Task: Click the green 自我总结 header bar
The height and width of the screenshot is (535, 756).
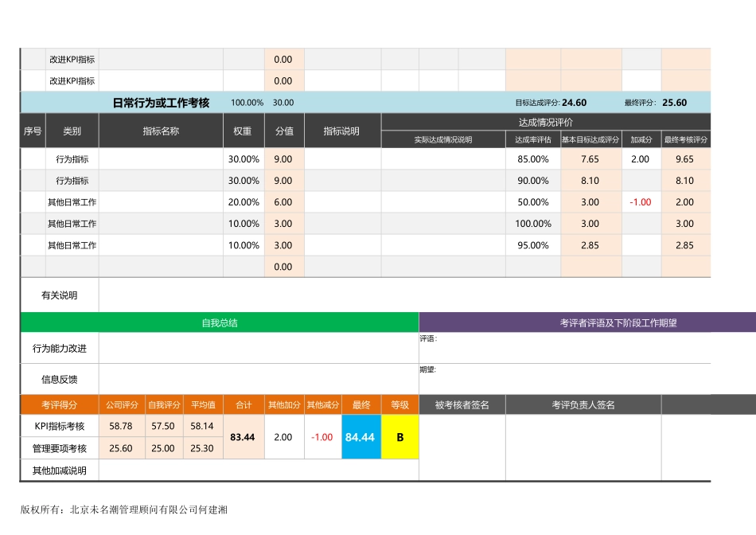Action: click(219, 323)
